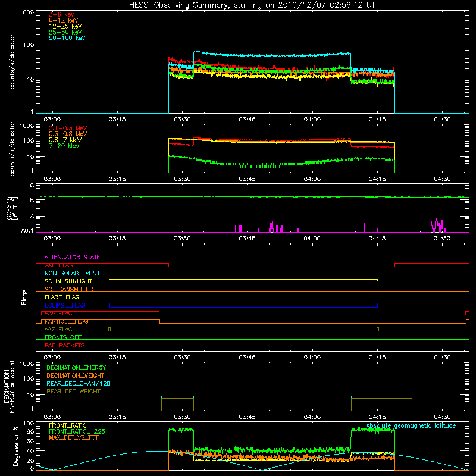Select the orange '0.3-0.8 MeV' legend label
The height and width of the screenshot is (476, 476).
coord(68,134)
